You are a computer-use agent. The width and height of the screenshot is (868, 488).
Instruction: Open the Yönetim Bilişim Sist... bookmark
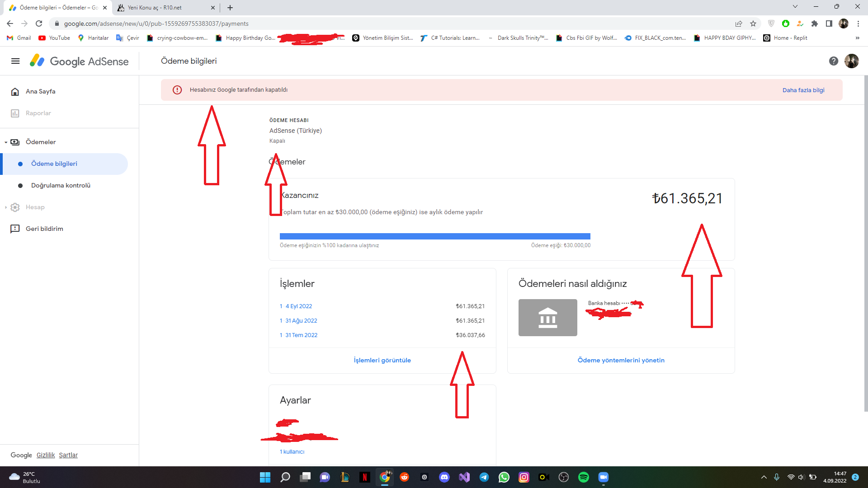click(x=383, y=38)
